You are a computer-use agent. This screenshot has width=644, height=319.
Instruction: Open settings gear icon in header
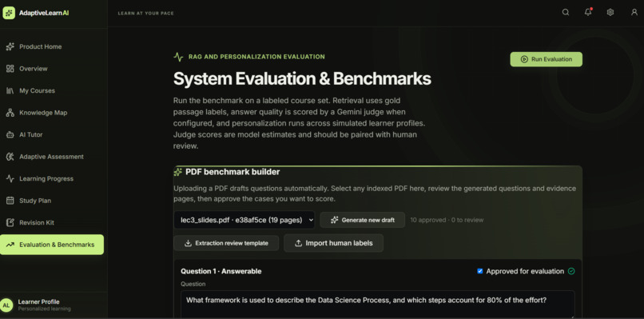click(610, 12)
